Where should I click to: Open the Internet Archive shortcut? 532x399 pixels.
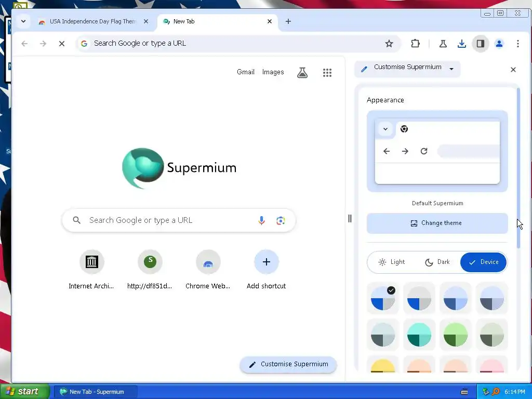(91, 270)
